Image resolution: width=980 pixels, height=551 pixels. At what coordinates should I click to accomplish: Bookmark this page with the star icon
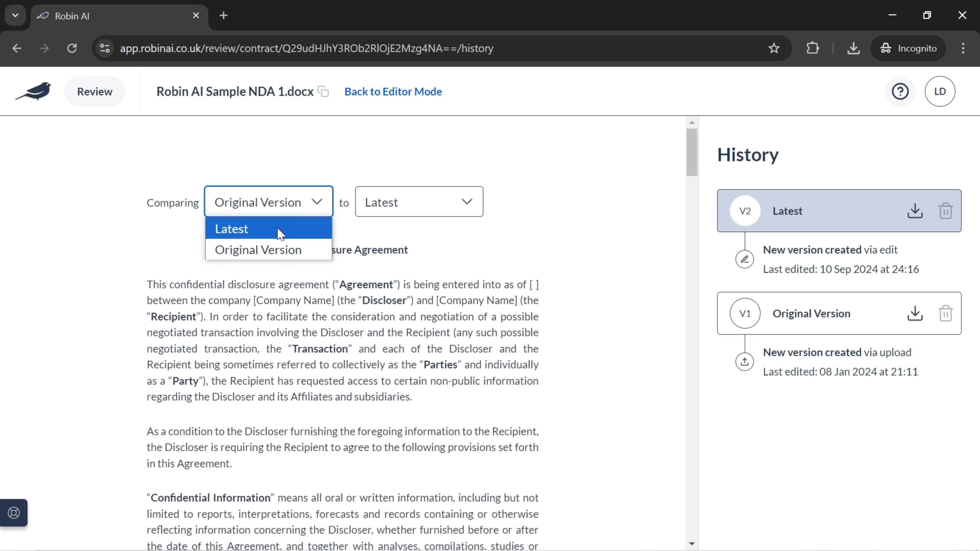pos(774,48)
